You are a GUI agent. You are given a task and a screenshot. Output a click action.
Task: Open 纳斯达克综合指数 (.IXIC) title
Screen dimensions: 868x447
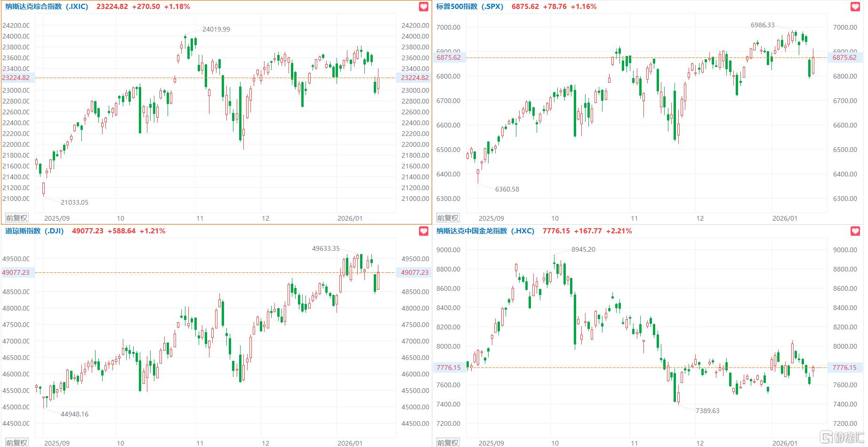pos(47,7)
